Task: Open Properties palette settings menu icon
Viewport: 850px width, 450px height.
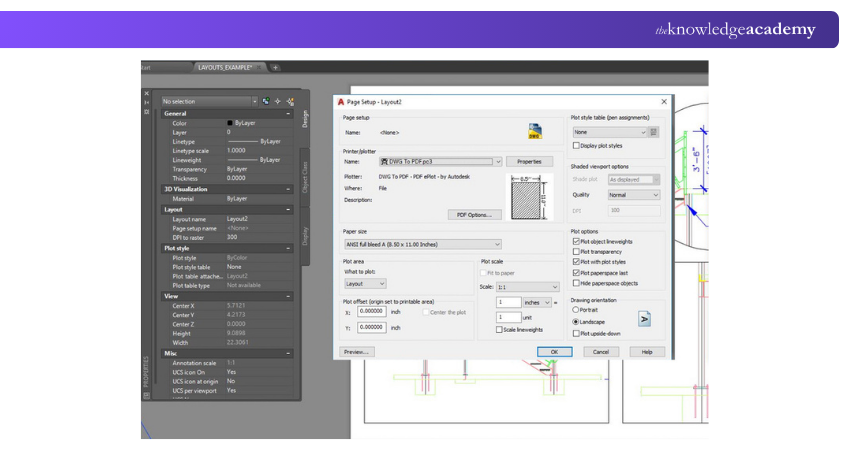Action: 146,112
